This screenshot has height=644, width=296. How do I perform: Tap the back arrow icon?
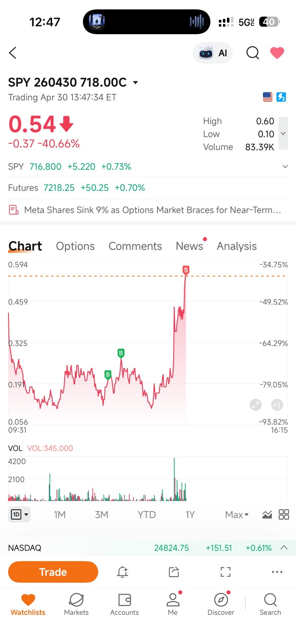tap(13, 53)
